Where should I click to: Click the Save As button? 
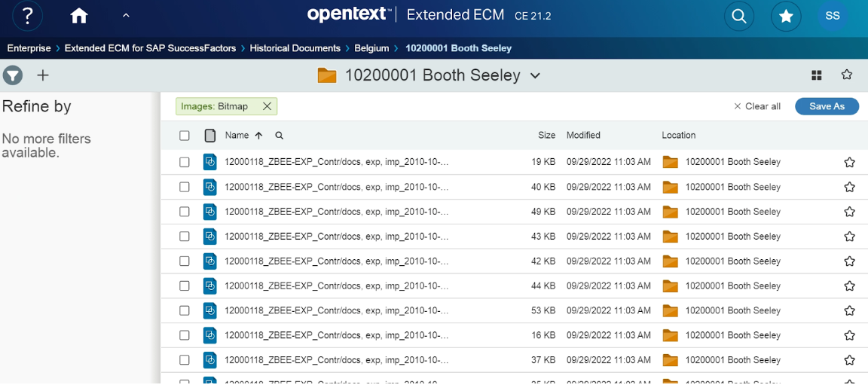[x=827, y=106]
